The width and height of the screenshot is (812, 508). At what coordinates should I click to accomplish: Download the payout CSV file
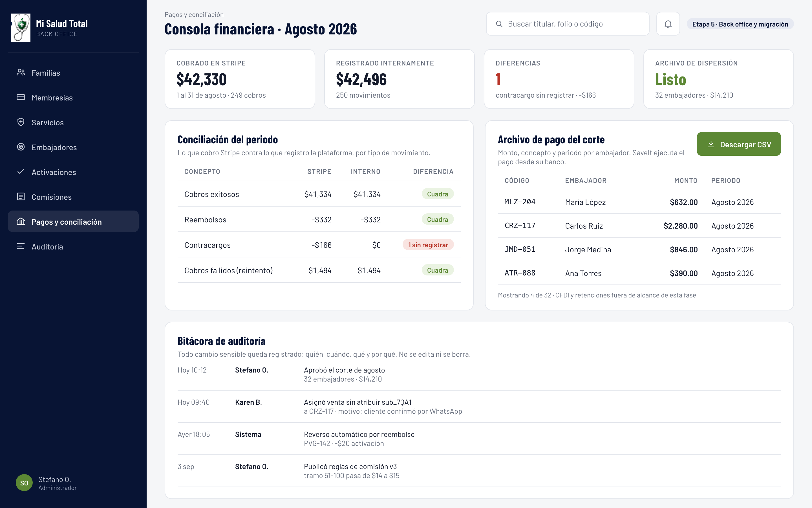click(738, 144)
